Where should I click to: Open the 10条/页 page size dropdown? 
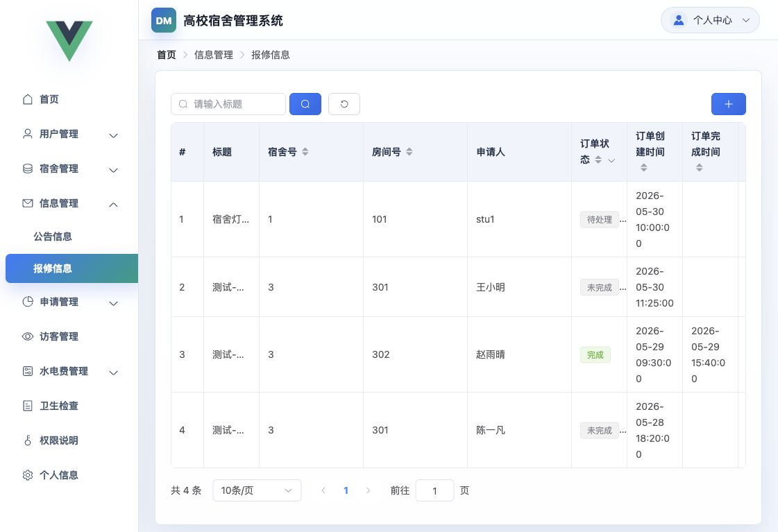(257, 490)
